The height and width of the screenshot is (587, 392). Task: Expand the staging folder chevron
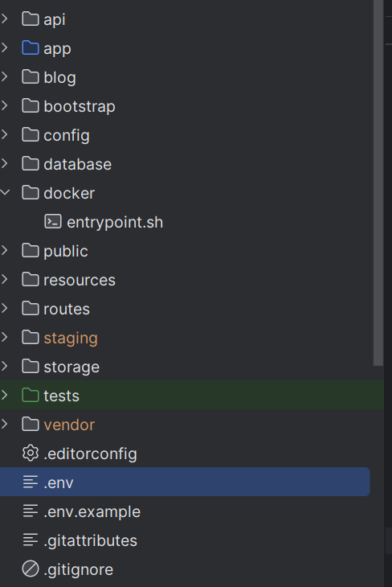click(x=5, y=337)
